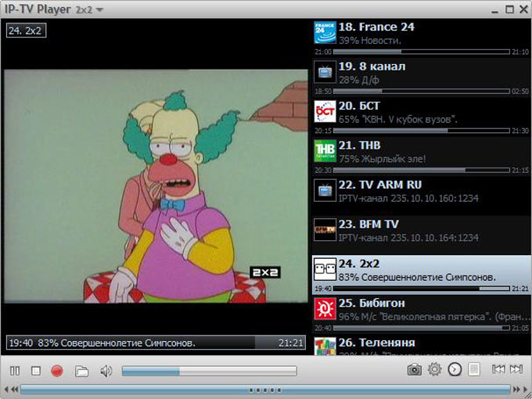
Task: Click the TV ARM RU TV icon
Action: click(325, 190)
